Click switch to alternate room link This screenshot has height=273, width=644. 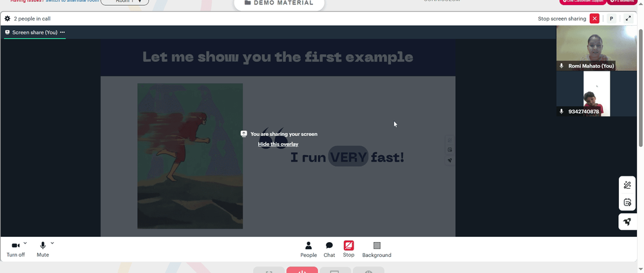click(x=72, y=1)
